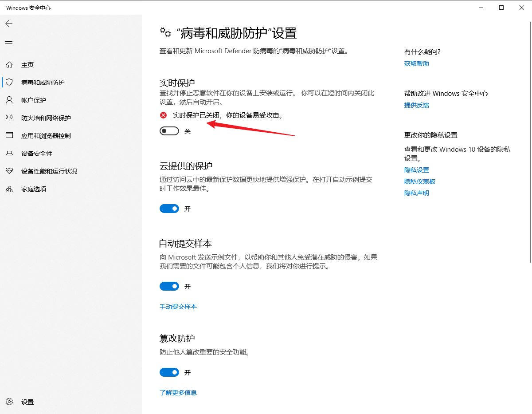Click the 云提供的保护 heading text
This screenshot has height=414, width=532.
pyautogui.click(x=186, y=166)
